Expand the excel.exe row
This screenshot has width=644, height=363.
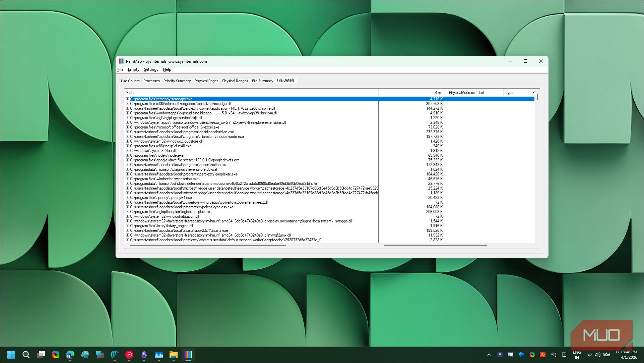[x=127, y=127]
